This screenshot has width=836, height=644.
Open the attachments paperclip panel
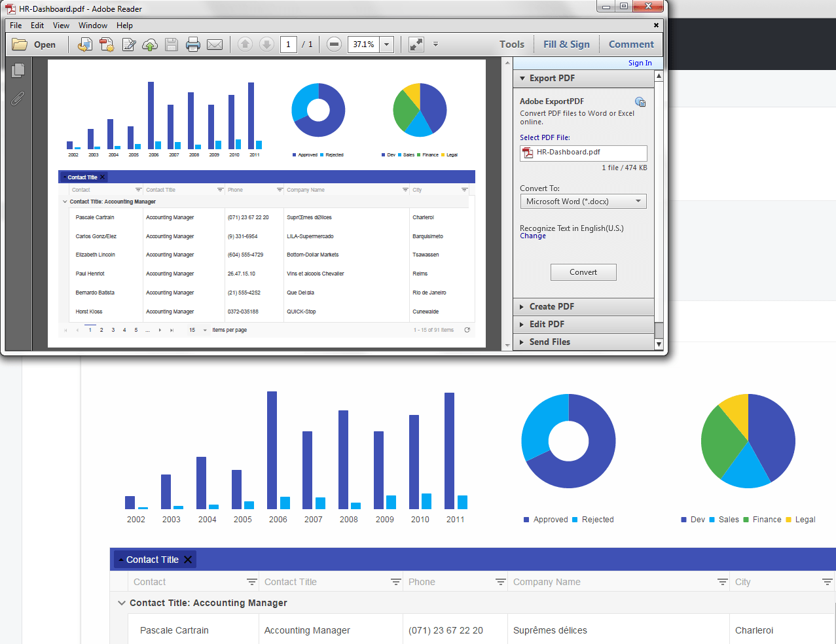click(x=18, y=98)
